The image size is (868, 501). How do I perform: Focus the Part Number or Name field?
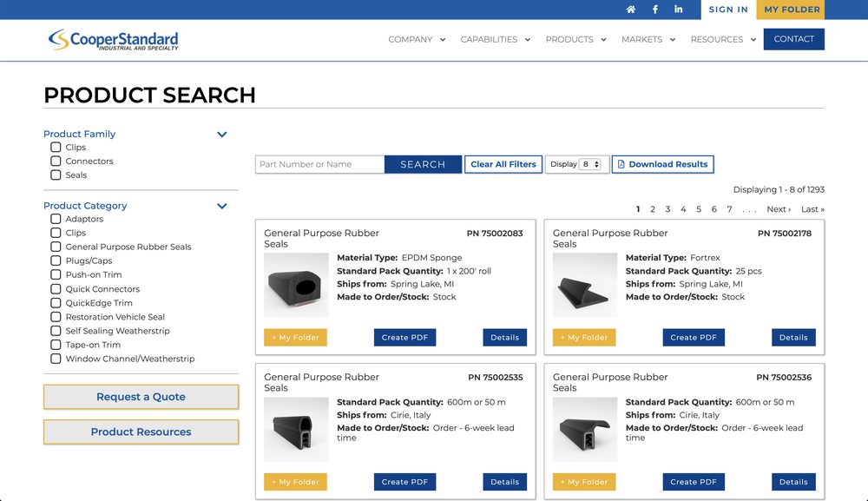(320, 164)
